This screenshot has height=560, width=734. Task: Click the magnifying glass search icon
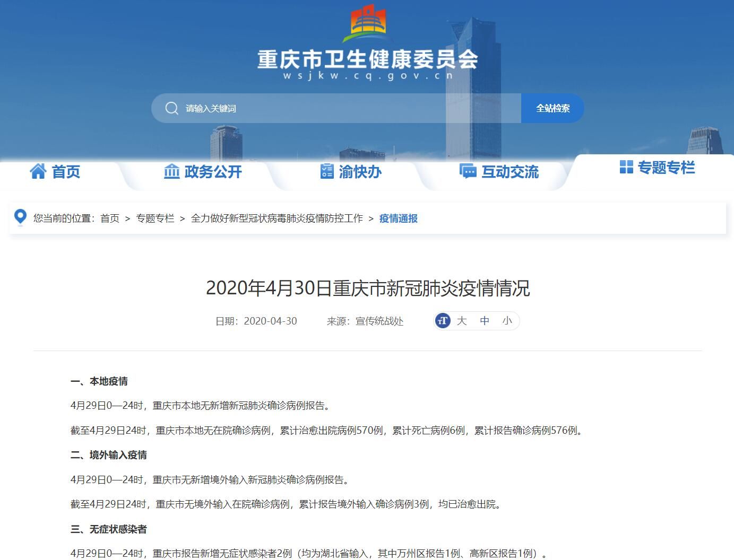click(171, 108)
